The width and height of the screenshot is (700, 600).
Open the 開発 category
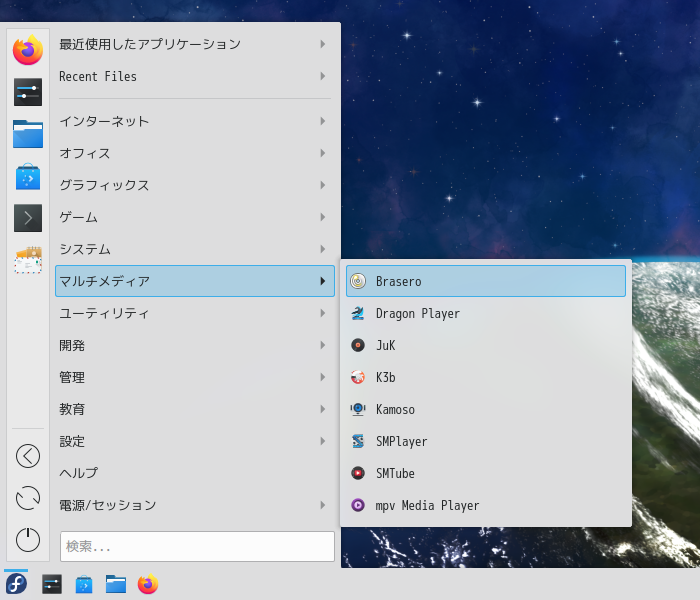pos(195,345)
